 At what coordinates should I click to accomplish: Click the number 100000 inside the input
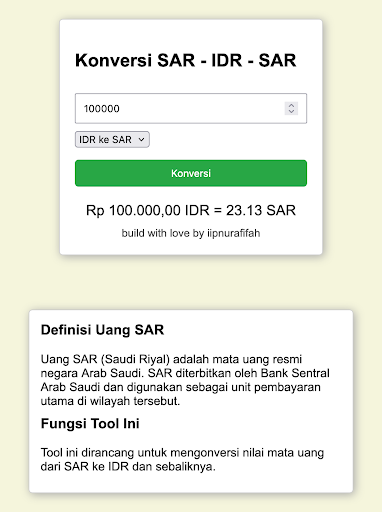tap(101, 109)
